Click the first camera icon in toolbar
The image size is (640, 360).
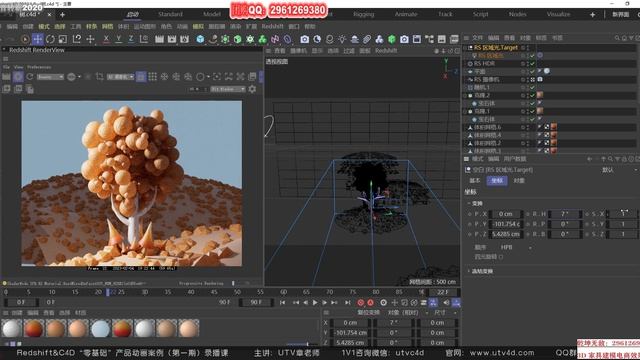(304, 39)
